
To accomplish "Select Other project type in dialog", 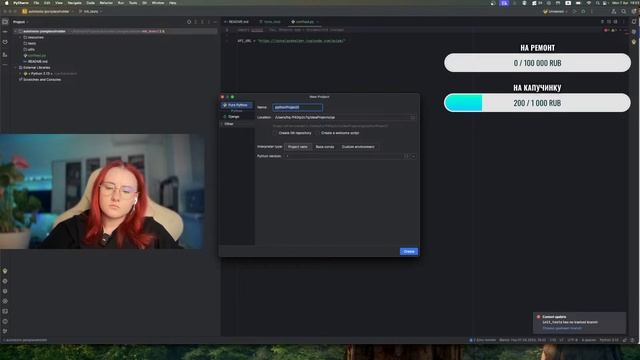I will 229,124.
